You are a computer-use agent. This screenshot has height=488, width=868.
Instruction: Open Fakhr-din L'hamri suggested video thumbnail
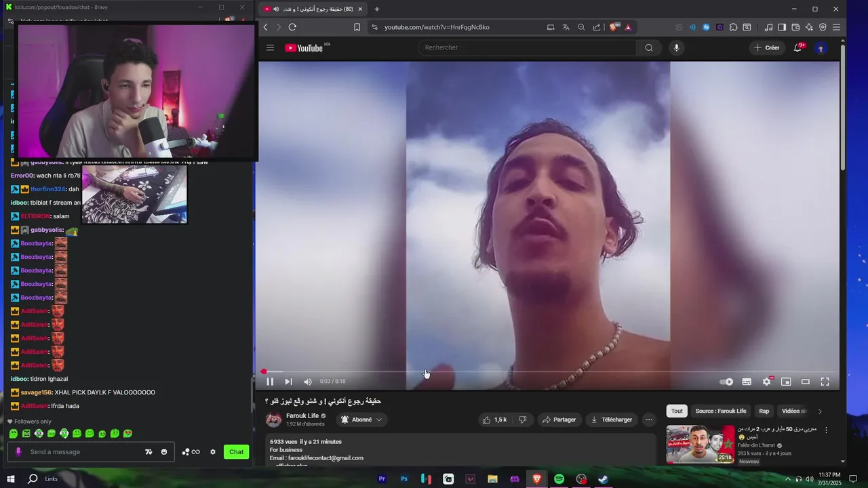pyautogui.click(x=701, y=444)
